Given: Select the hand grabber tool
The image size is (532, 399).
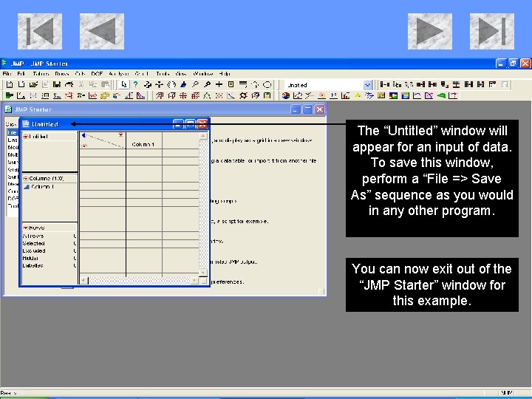Looking at the screenshot, I should click(171, 85).
